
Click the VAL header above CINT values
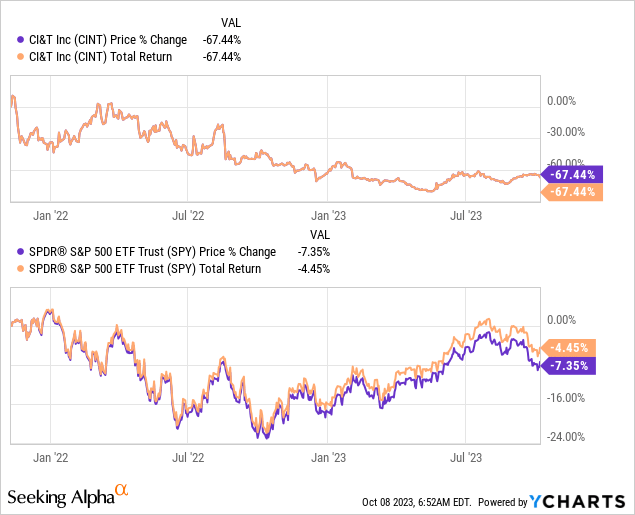pos(230,22)
